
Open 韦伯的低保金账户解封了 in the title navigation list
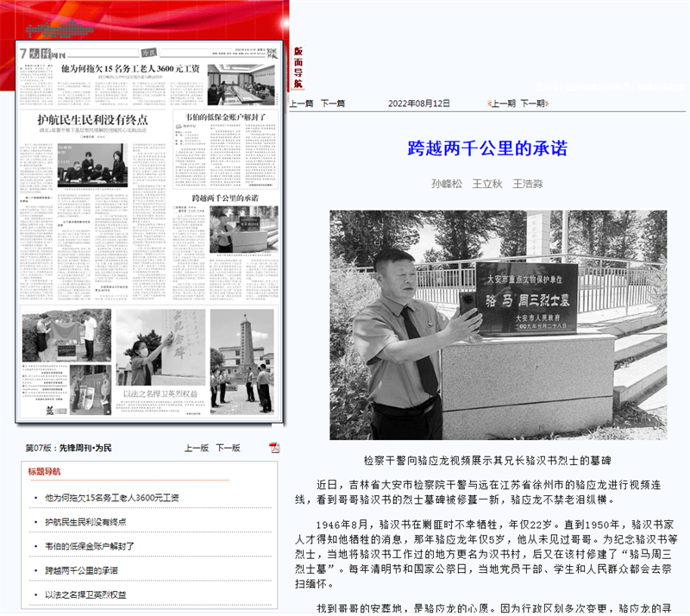point(90,546)
